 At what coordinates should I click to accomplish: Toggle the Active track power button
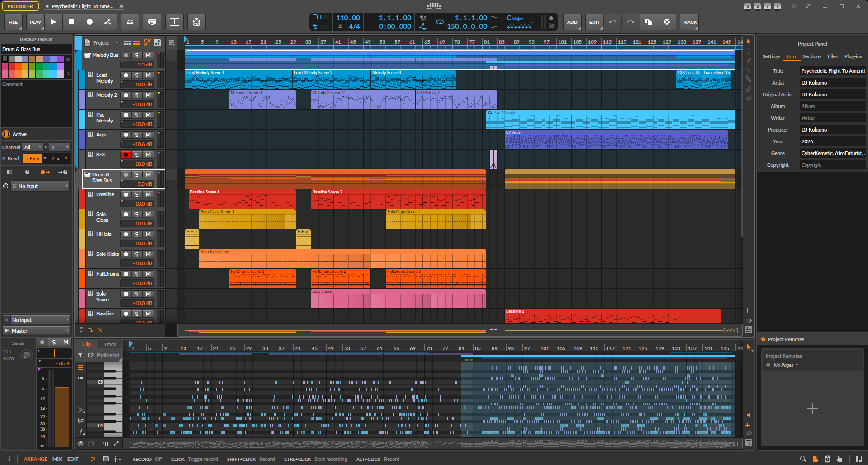(x=6, y=134)
